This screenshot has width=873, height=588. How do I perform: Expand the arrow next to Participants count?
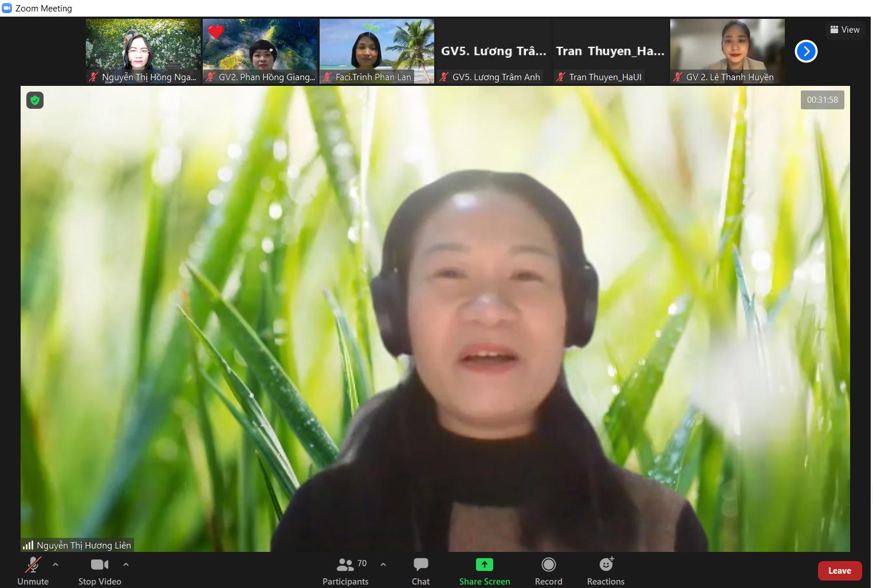click(383, 564)
